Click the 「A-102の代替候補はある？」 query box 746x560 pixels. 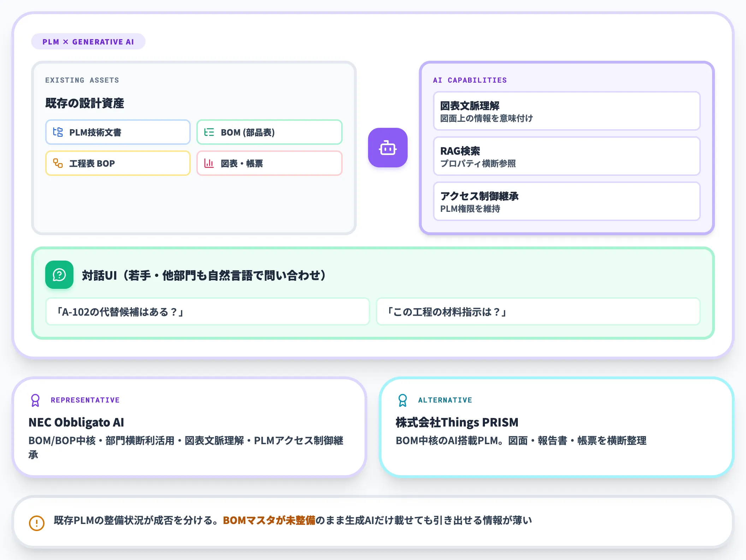point(208,311)
